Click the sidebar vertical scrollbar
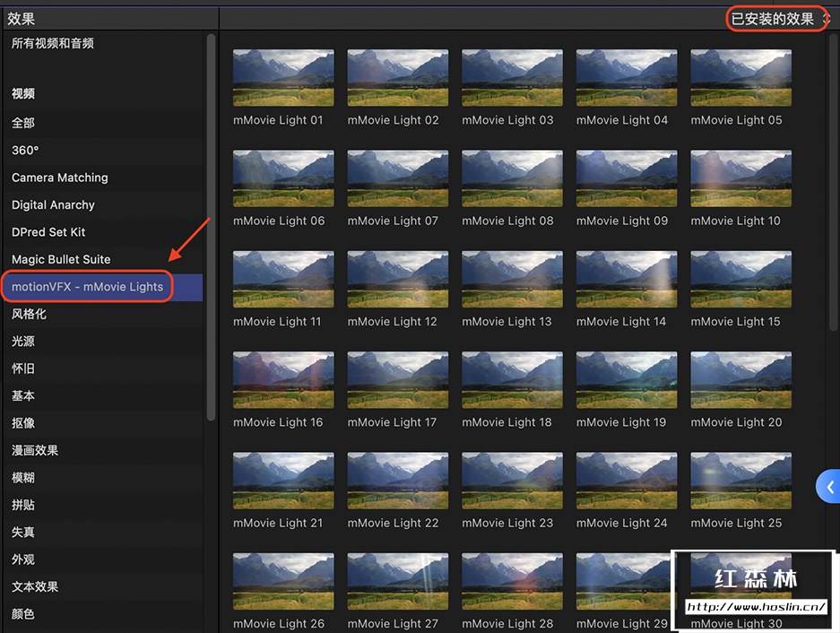 click(x=211, y=227)
